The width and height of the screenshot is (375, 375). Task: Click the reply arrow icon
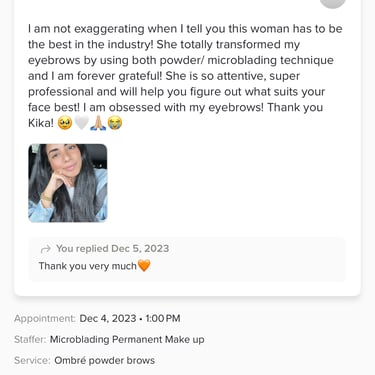click(x=45, y=249)
